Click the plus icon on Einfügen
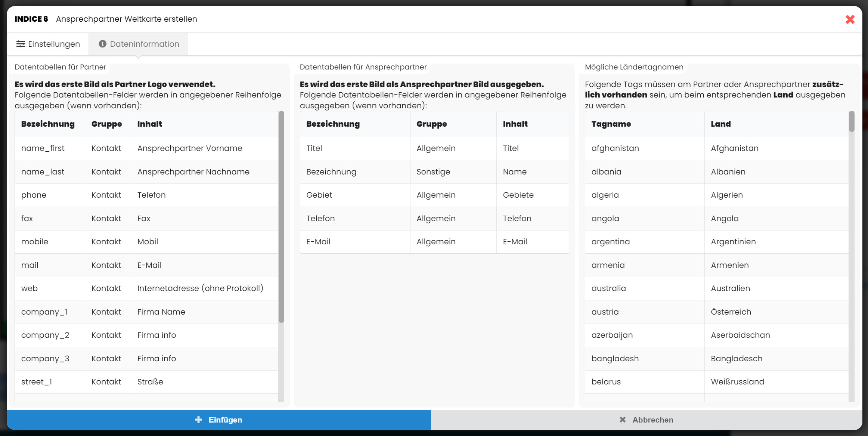868x436 pixels. [x=198, y=420]
